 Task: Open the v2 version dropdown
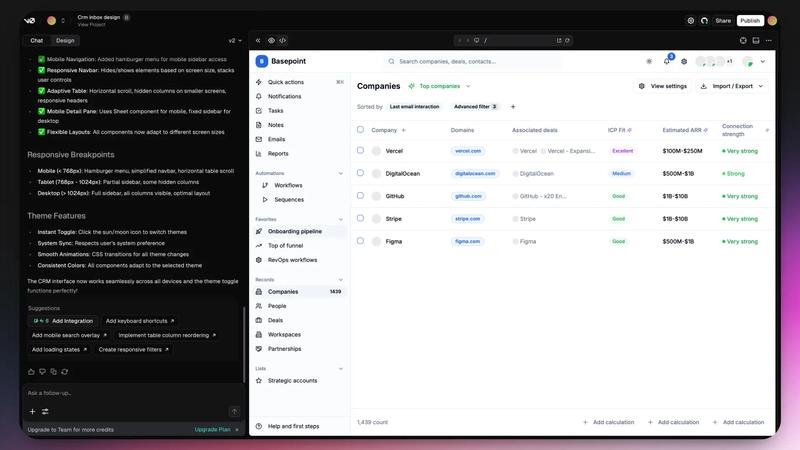pos(235,40)
